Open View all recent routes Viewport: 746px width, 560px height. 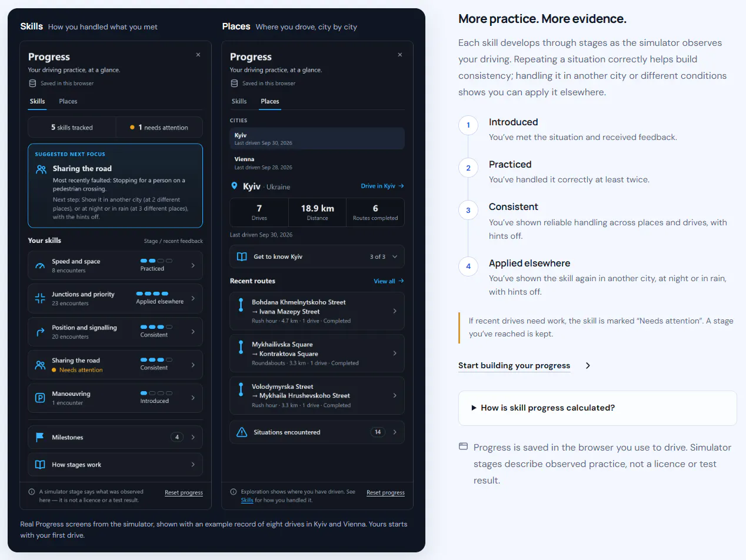coord(389,281)
